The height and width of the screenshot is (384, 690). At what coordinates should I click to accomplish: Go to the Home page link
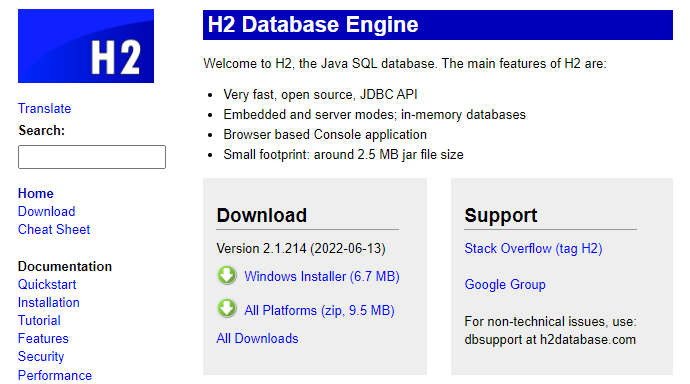(x=36, y=194)
